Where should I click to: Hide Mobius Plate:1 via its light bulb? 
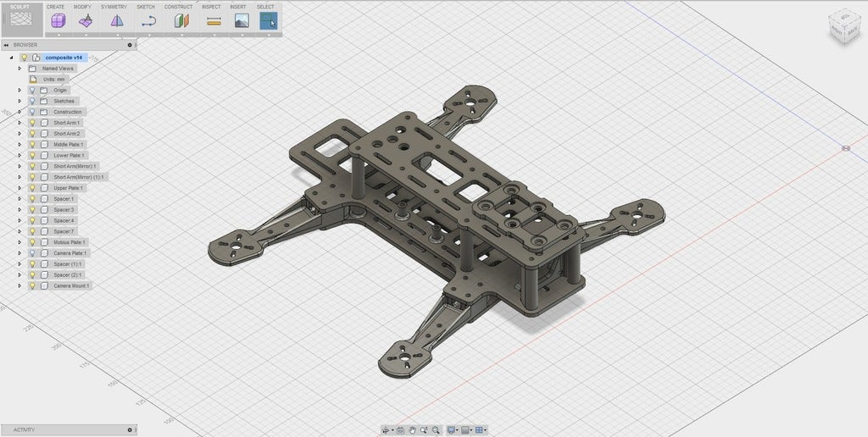(32, 242)
